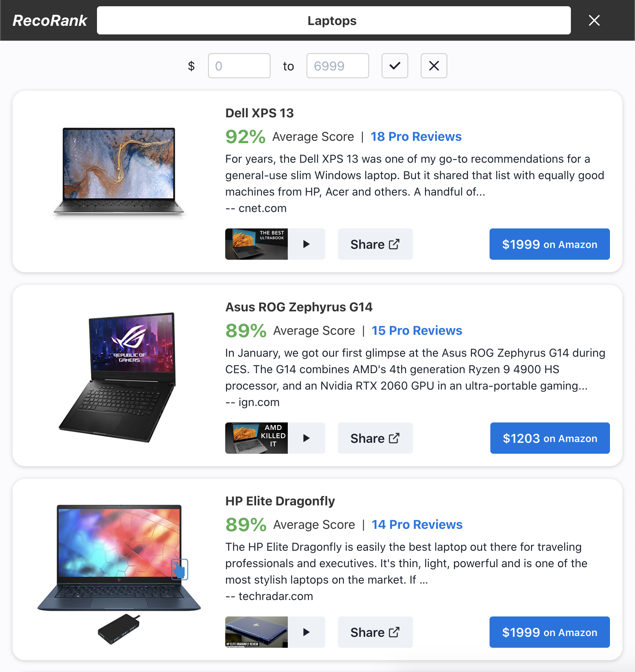This screenshot has height=672, width=635.
Task: Buy Dell XPS 13 for $1999 on Amazon
Action: 550,244
